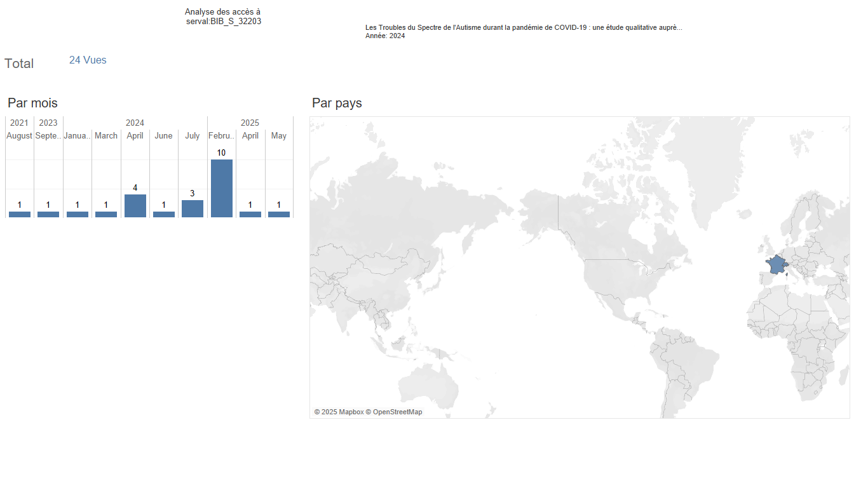868x488 pixels.
Task: Click the April header under 2025
Action: coord(250,135)
